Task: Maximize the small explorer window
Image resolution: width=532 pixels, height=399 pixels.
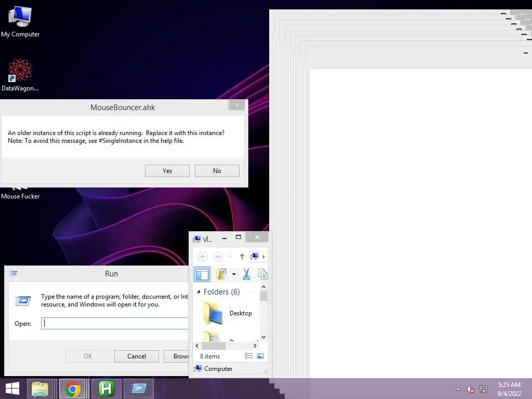Action: click(238, 237)
